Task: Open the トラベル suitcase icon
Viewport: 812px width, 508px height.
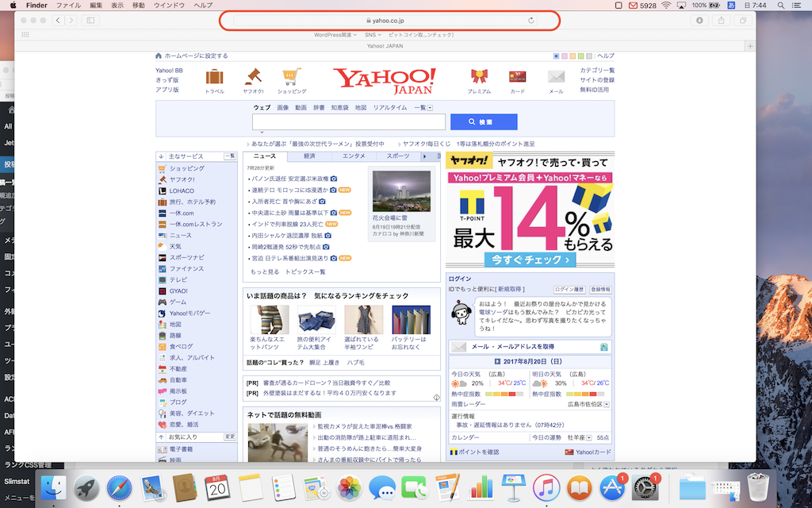Action: (x=214, y=77)
